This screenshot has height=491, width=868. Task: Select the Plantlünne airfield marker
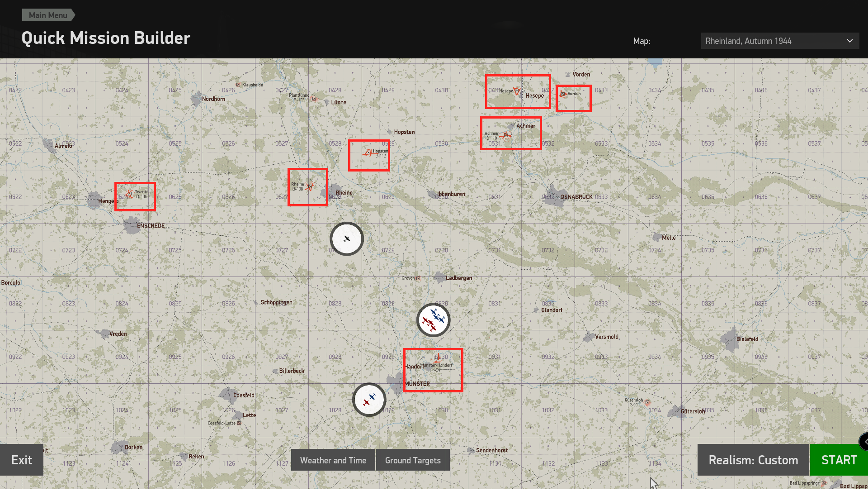[314, 98]
